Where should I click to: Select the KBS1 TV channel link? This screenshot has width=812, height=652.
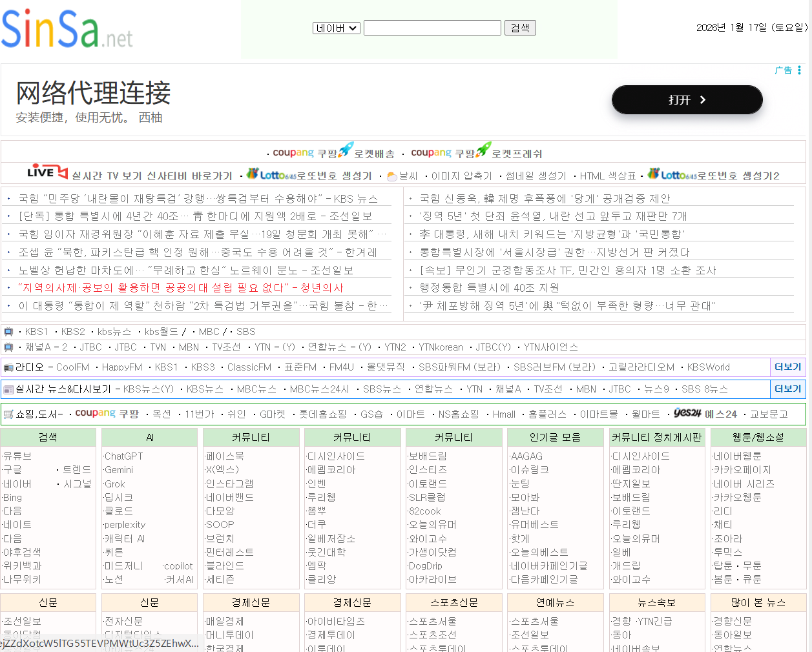(x=36, y=332)
